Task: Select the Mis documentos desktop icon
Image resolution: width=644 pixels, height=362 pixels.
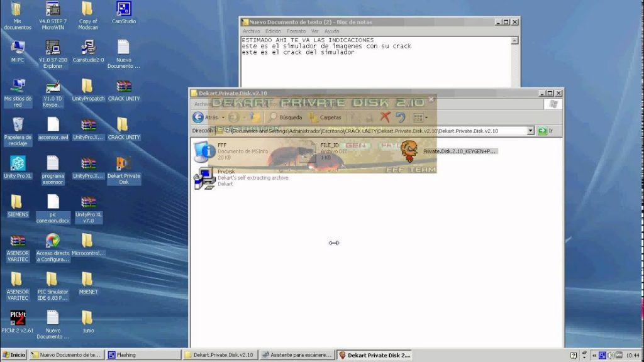Action: point(17,16)
